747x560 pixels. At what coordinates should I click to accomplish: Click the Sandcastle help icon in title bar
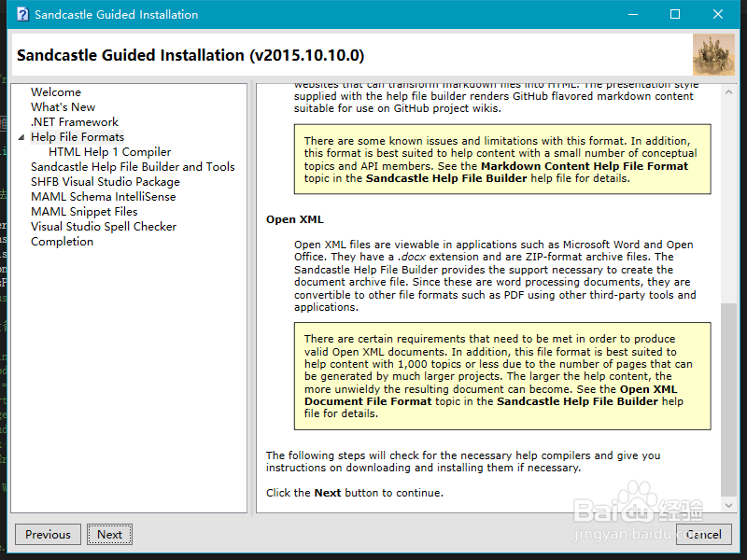(x=22, y=14)
